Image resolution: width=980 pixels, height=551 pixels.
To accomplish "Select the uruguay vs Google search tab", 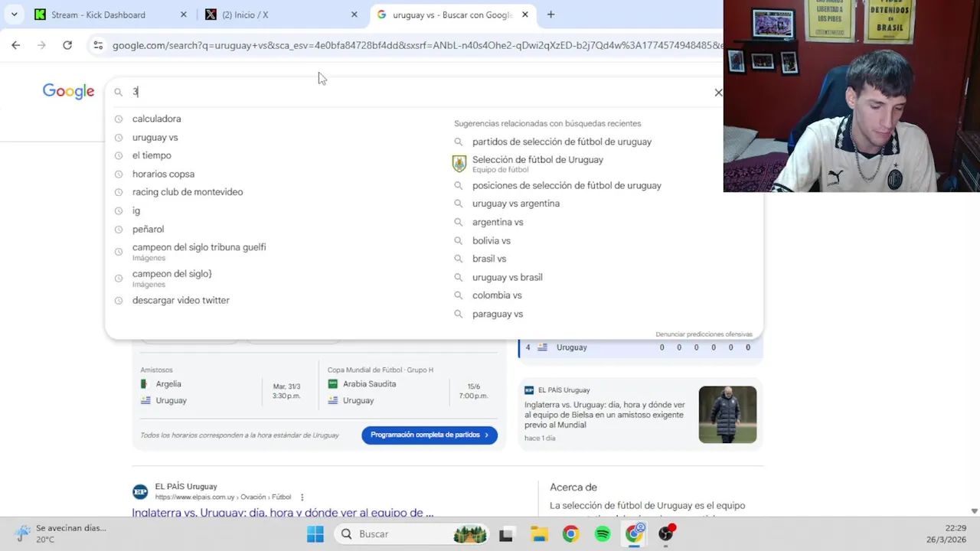I will tap(452, 15).
